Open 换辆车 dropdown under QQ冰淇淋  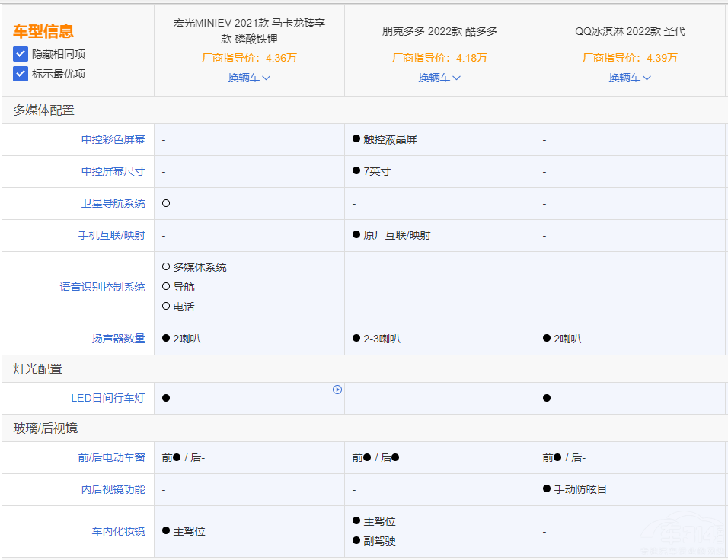630,78
